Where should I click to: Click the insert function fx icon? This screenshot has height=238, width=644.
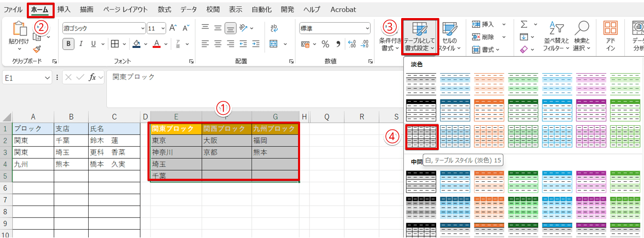(93, 77)
